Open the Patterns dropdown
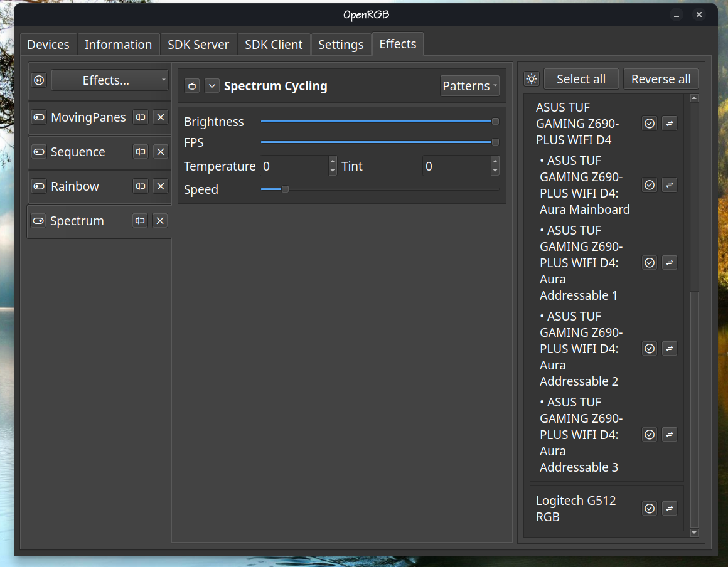The height and width of the screenshot is (567, 728). [x=470, y=86]
